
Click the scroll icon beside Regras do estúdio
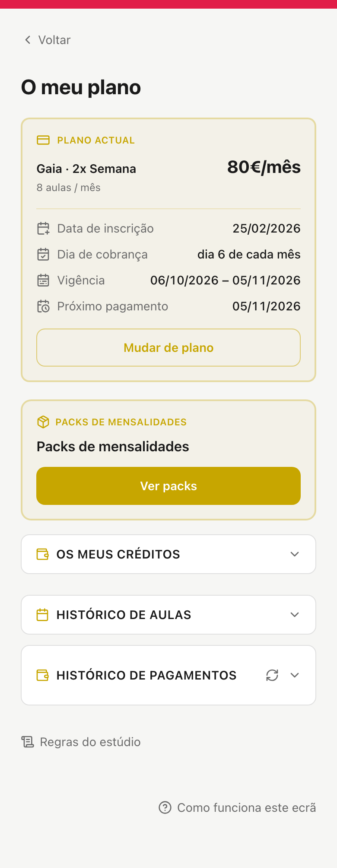(28, 742)
